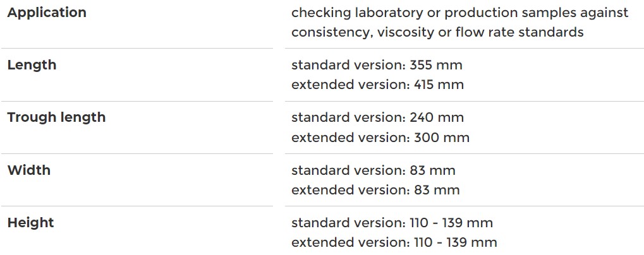Click the Length row label
This screenshot has width=644, height=255.
pos(32,65)
